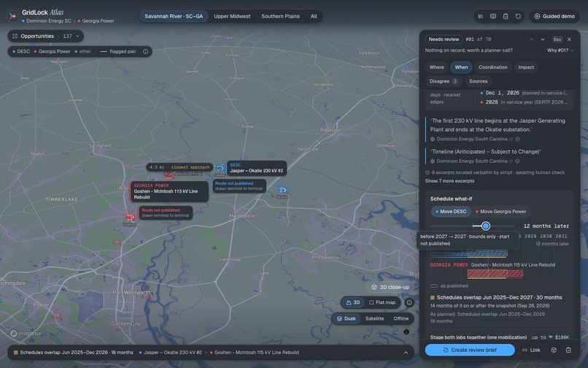
Task: Toggle the other legend entry
Action: click(82, 51)
